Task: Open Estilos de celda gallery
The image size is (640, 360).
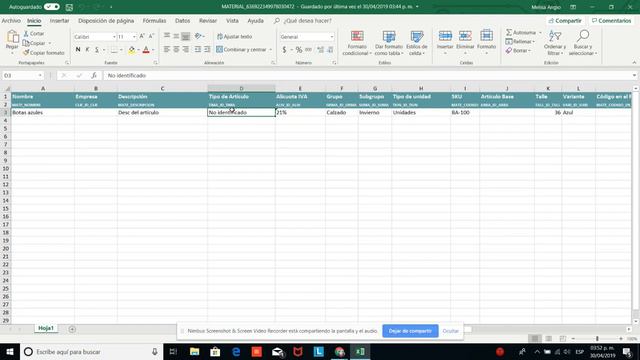Action: 417,42
